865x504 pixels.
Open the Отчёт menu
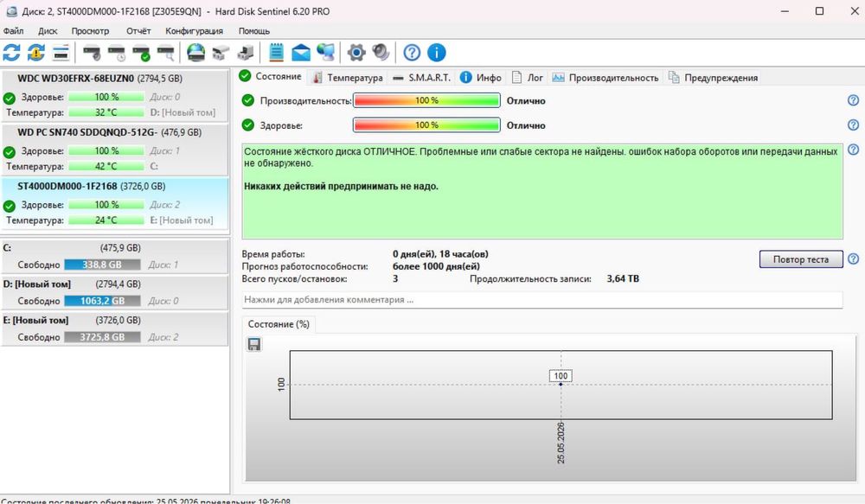(138, 31)
